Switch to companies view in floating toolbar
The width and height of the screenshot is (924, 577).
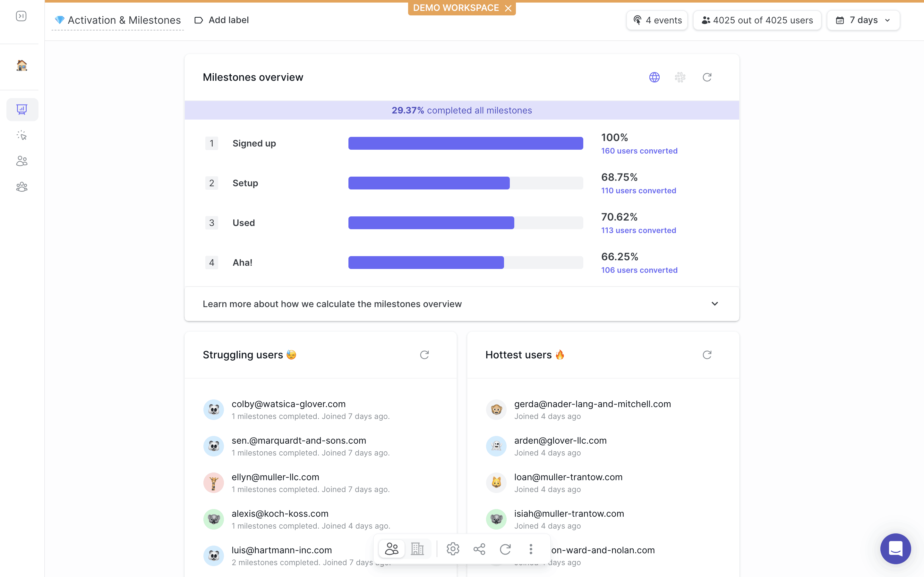tap(417, 549)
